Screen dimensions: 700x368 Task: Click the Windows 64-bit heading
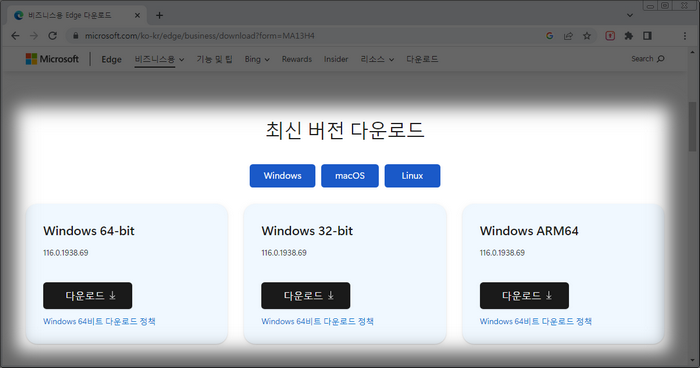point(88,231)
